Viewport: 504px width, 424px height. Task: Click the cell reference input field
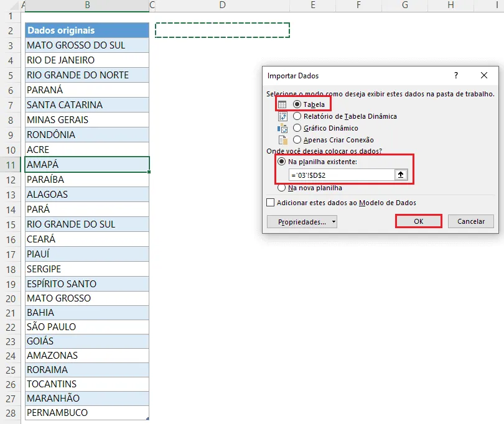tap(342, 175)
